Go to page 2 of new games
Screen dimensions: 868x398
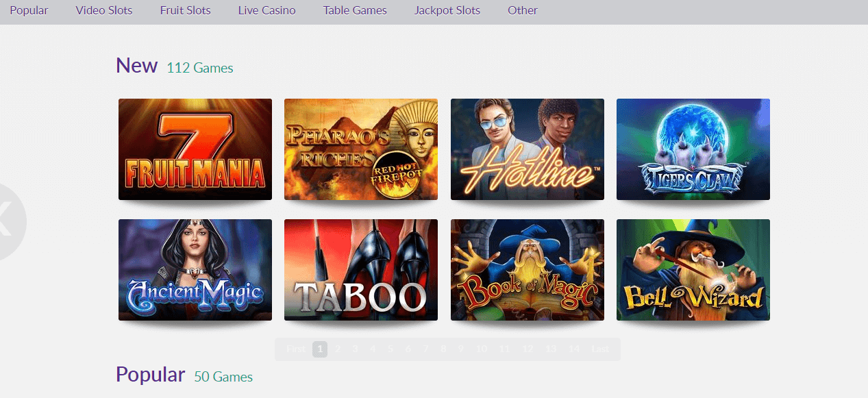[338, 349]
